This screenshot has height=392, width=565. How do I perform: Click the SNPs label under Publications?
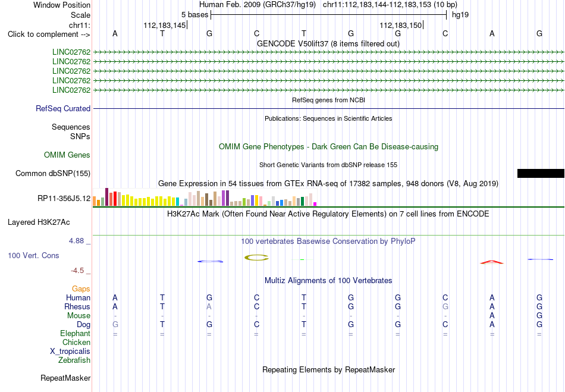click(x=80, y=137)
